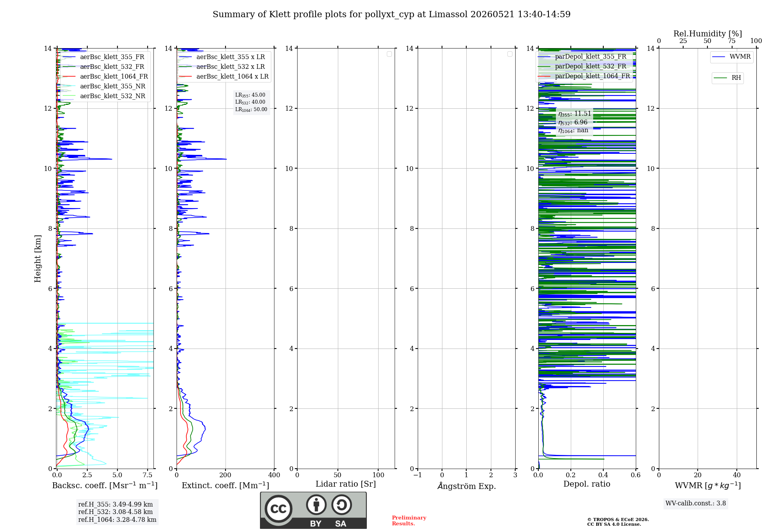Click the Lidar ratio [Sr] axis label
The image size is (783, 532).
coord(346,484)
